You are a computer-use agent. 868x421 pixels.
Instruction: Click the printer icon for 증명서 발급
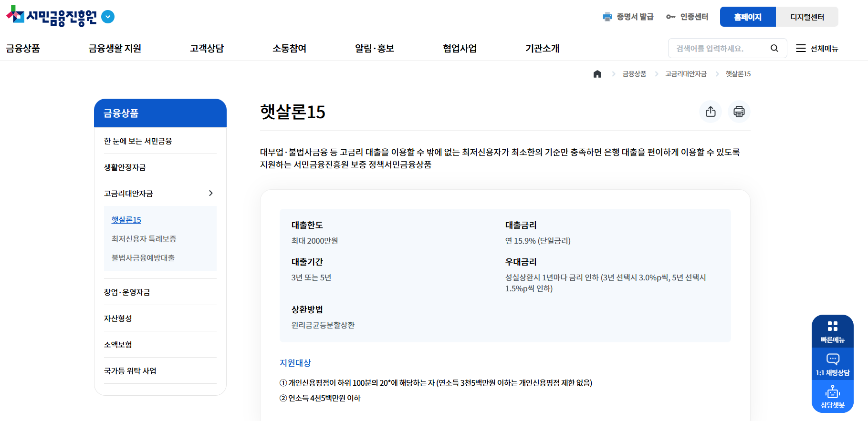[607, 17]
